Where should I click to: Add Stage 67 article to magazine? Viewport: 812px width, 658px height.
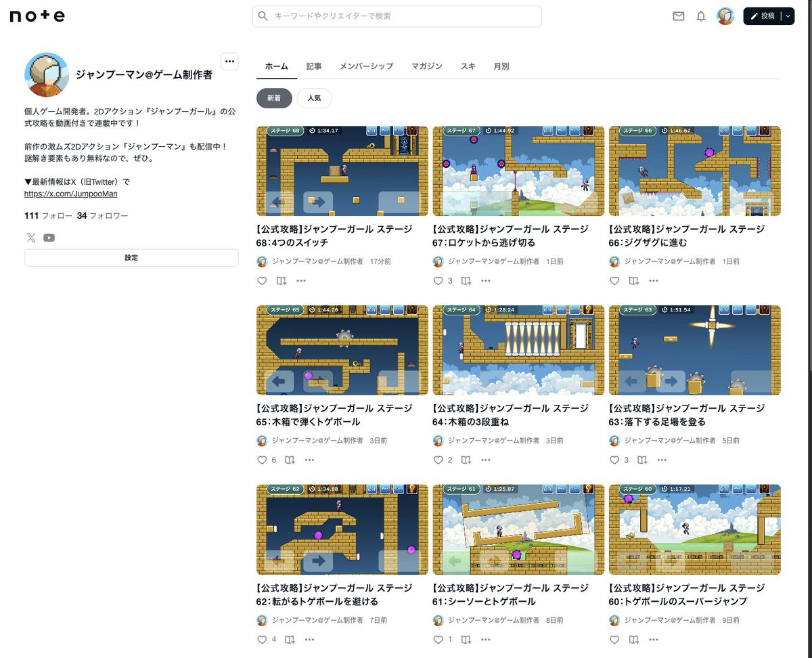click(x=466, y=281)
